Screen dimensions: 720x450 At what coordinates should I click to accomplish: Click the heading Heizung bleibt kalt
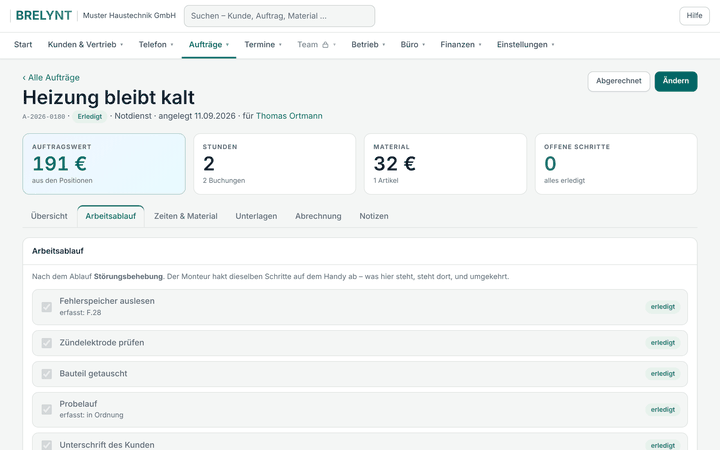click(x=109, y=97)
